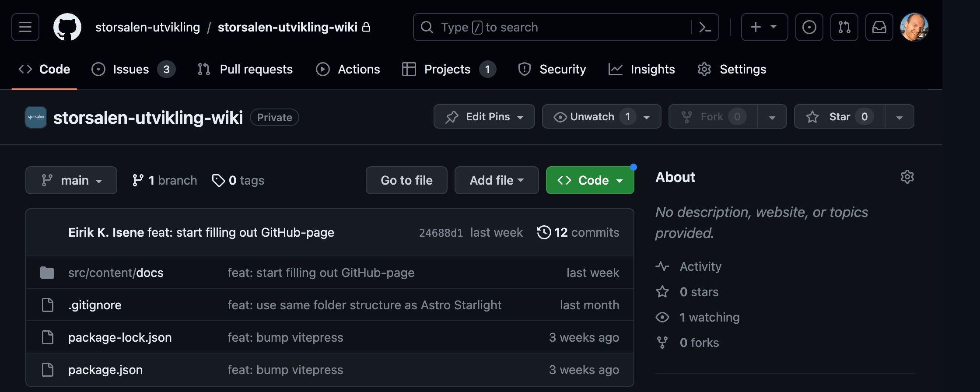980x392 pixels.
Task: Open the main branch selector dropdown
Action: [71, 180]
